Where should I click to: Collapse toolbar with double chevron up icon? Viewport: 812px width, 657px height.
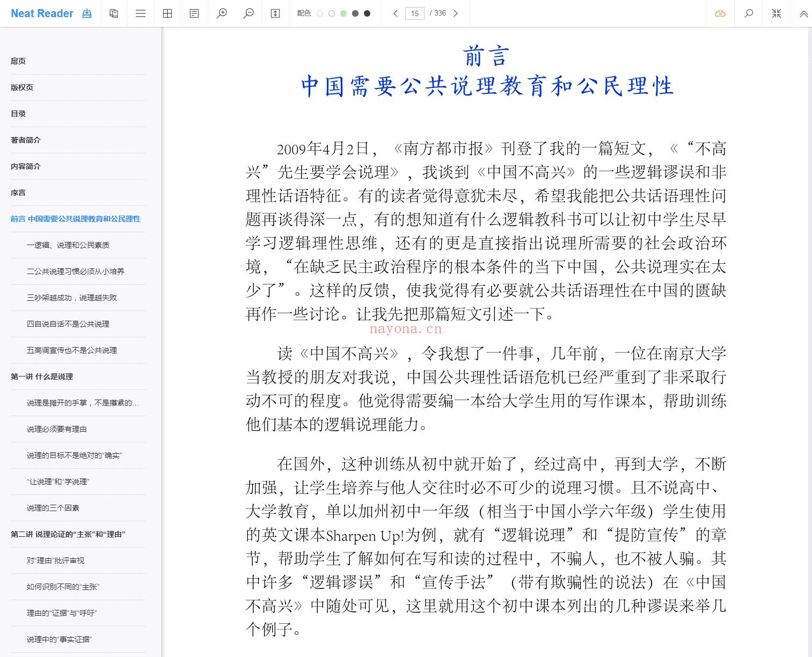803,14
